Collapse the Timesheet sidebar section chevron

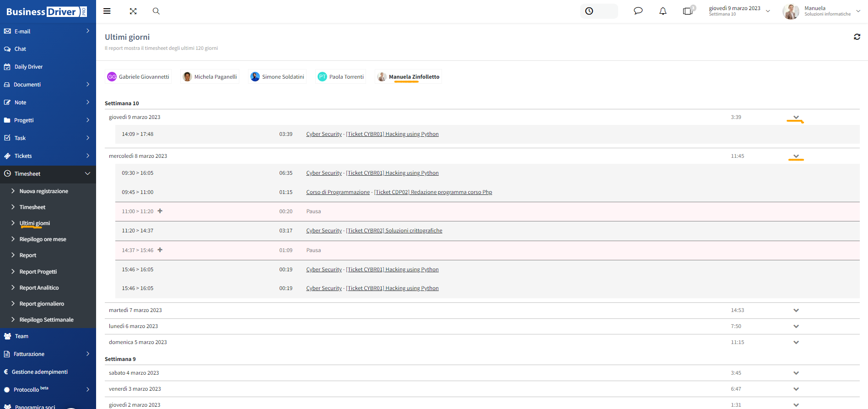tap(87, 173)
